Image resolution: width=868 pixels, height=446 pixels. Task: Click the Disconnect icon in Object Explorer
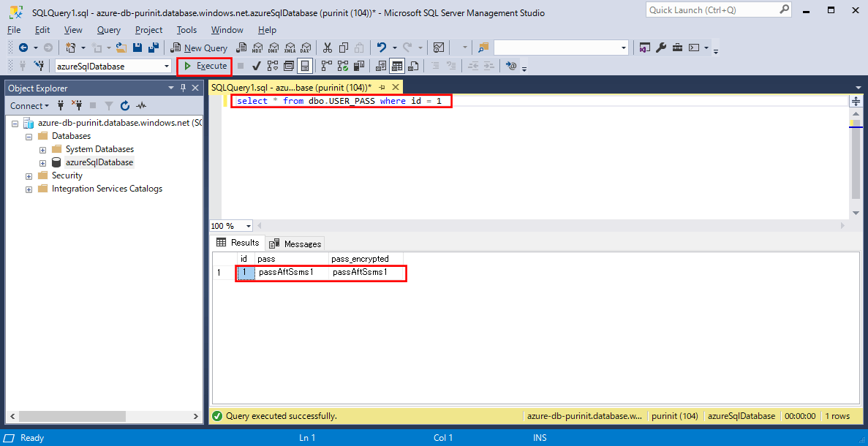pos(77,106)
